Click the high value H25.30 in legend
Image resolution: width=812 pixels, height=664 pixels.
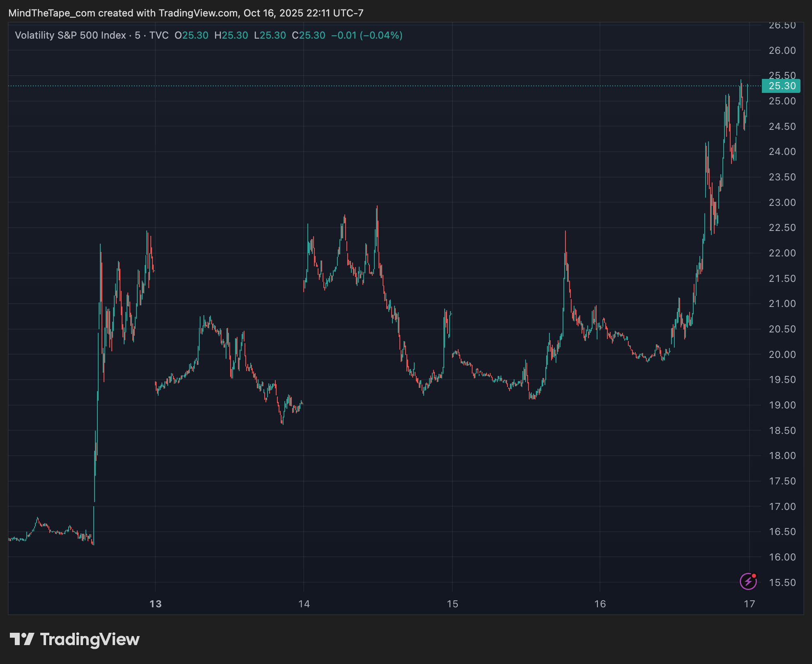[x=231, y=35]
